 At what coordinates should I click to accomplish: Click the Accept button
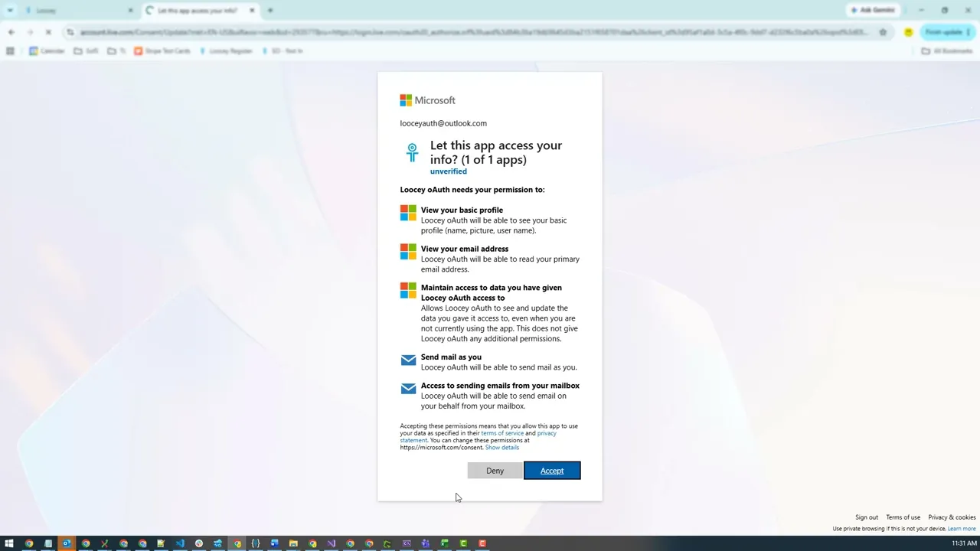tap(552, 471)
